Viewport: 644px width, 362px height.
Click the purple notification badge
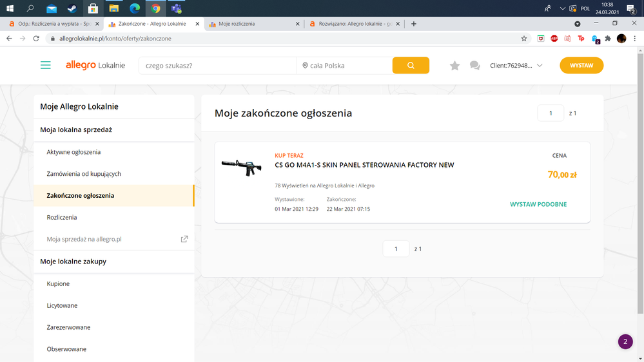point(625,341)
